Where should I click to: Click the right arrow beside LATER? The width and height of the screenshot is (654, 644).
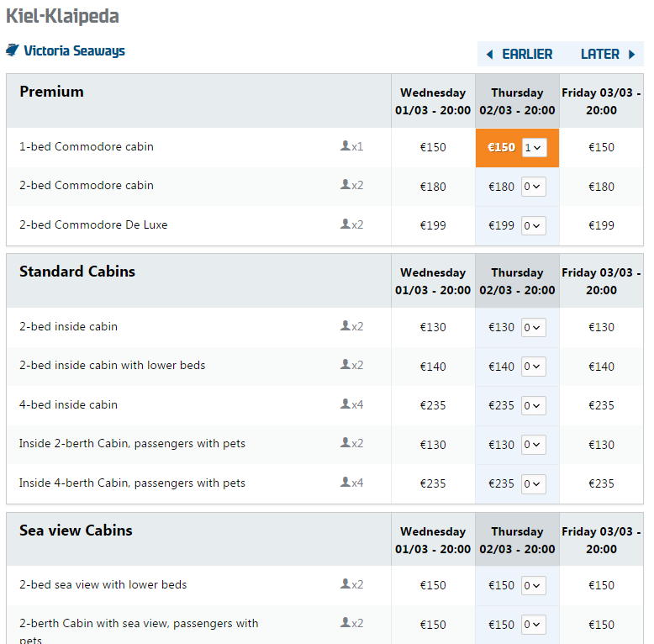pos(632,55)
